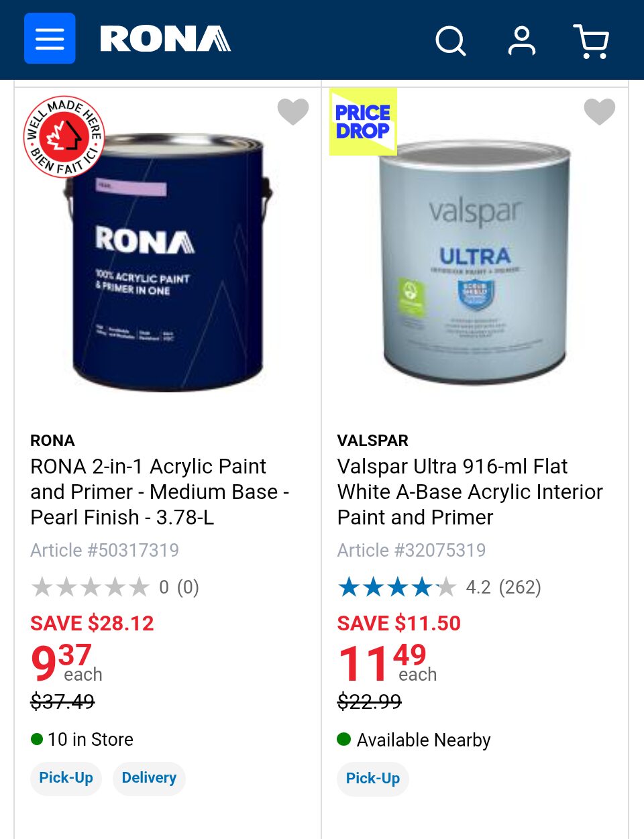Viewport: 644px width, 839px height.
Task: Click the RONA logo
Action: click(x=165, y=39)
